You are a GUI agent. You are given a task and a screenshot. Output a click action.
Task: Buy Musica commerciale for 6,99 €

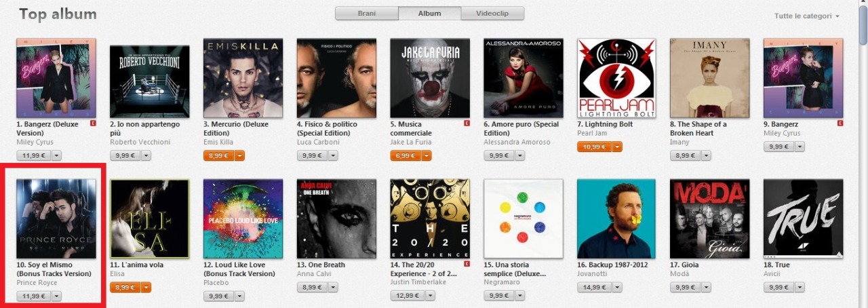pyautogui.click(x=406, y=156)
